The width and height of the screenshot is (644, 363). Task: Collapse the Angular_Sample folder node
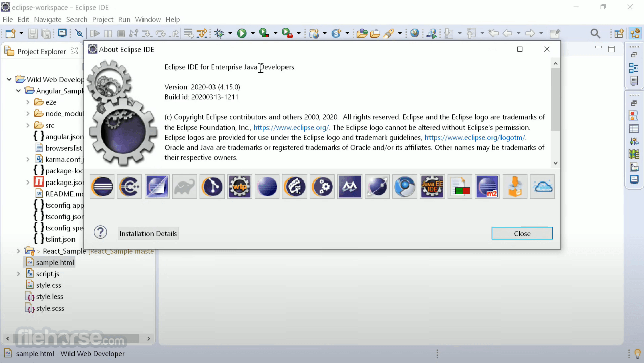[19, 91]
